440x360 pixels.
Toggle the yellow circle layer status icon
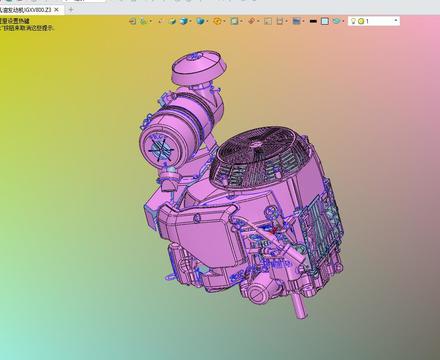pyautogui.click(x=361, y=21)
